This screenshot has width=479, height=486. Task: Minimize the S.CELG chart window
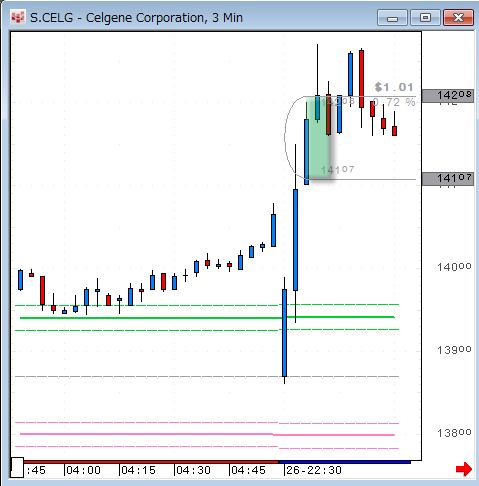392,18
